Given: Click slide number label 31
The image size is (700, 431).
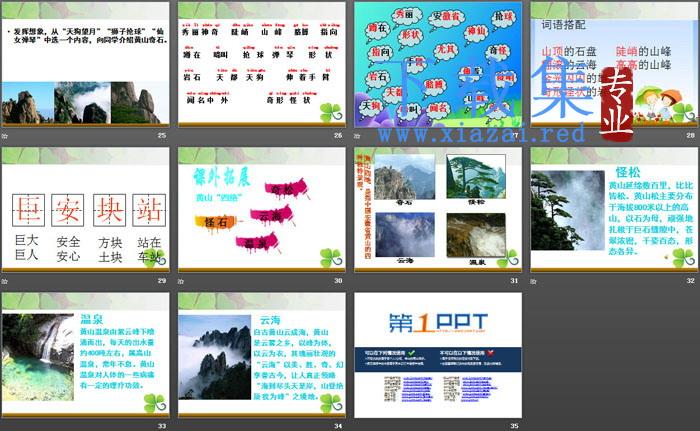Looking at the screenshot, I should pyautogui.click(x=514, y=281).
